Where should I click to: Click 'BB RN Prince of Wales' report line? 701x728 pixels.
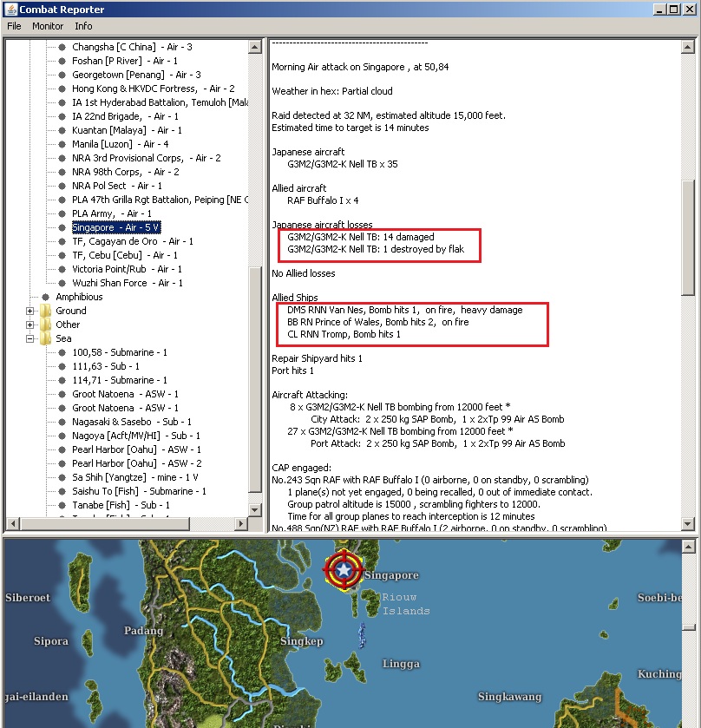pyautogui.click(x=378, y=322)
